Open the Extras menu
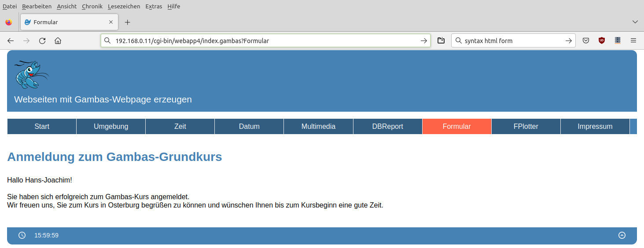The width and height of the screenshot is (644, 248). [154, 7]
